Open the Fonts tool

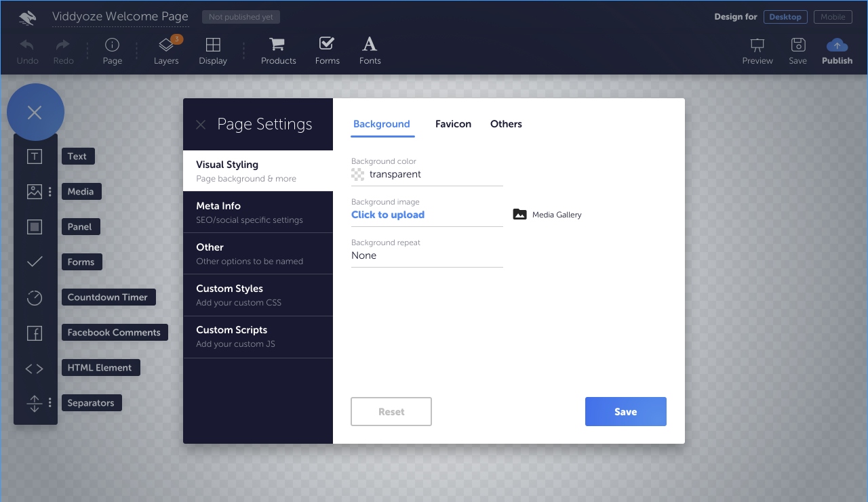370,45
